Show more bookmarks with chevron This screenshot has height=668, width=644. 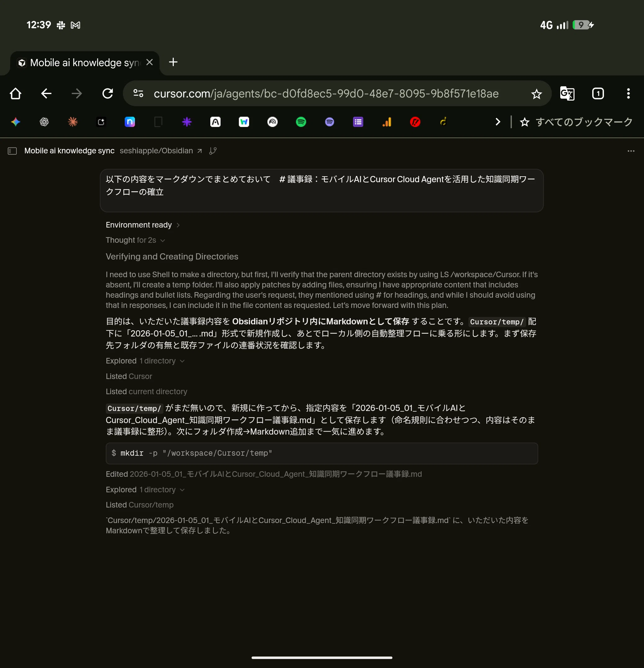click(498, 122)
